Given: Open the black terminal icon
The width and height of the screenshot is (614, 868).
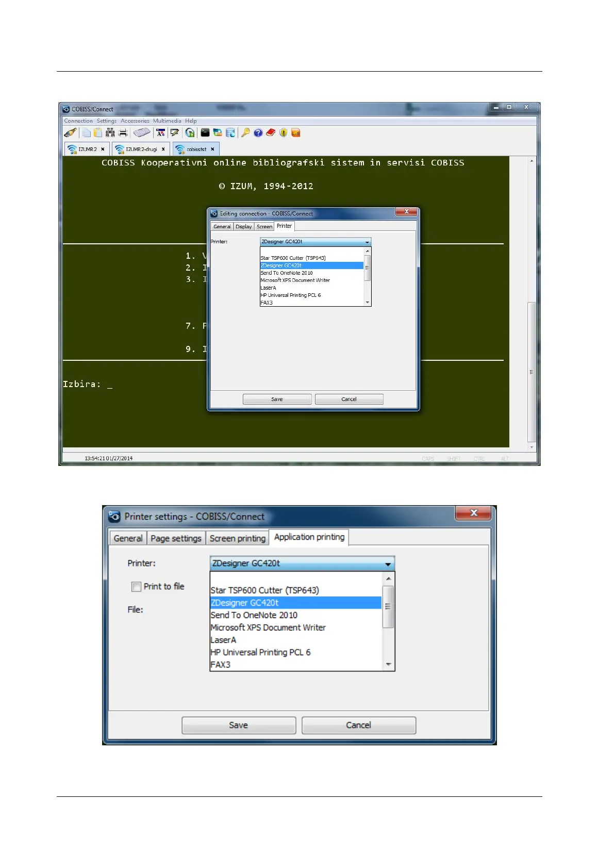Looking at the screenshot, I should (205, 133).
